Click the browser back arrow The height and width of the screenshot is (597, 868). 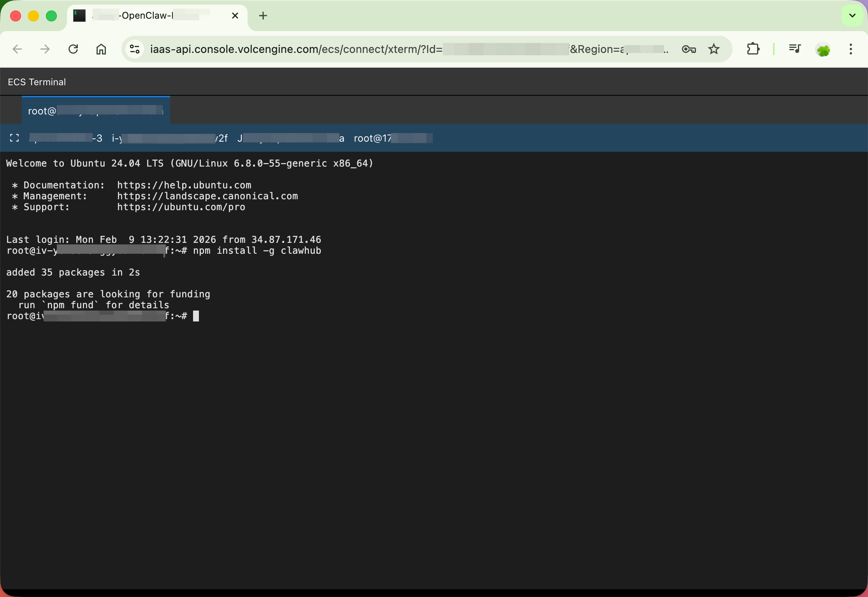pos(17,49)
